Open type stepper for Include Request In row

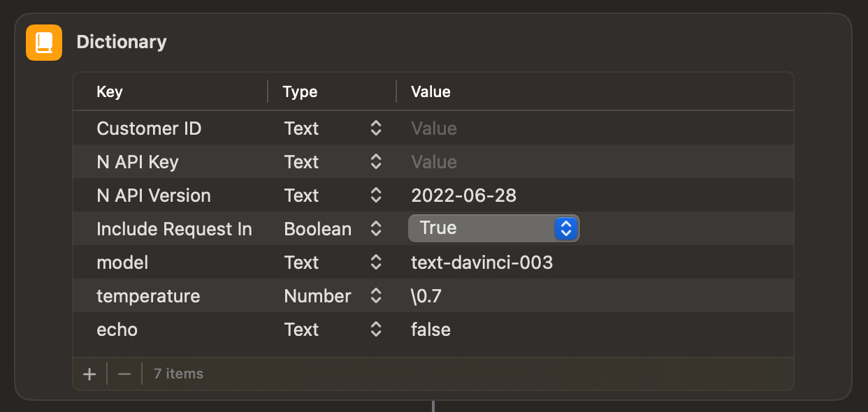point(375,229)
